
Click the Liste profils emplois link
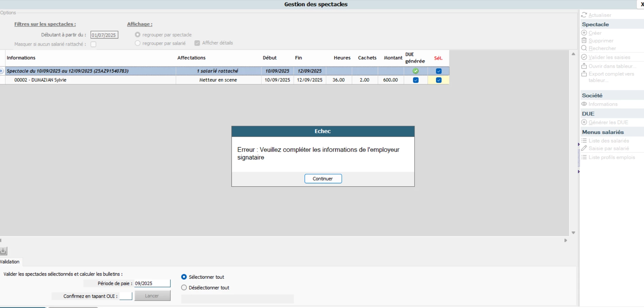[x=612, y=157]
